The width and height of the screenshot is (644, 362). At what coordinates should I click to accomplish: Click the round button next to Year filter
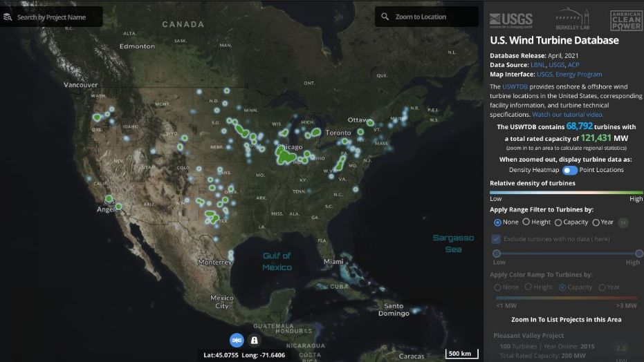623,222
